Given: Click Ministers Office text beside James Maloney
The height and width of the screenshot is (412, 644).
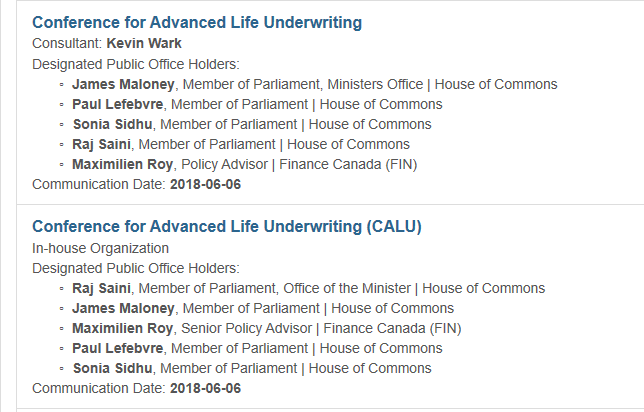Looking at the screenshot, I should [x=375, y=84].
